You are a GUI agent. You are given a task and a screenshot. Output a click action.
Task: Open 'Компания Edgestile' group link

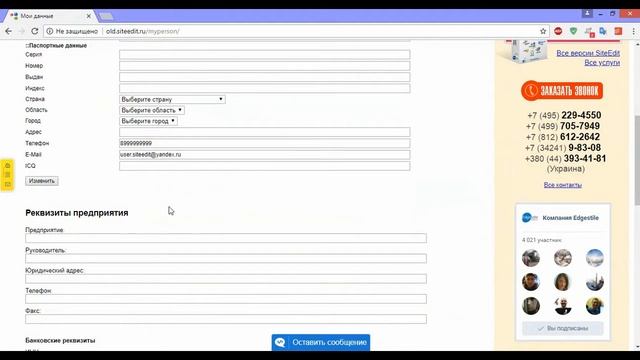coord(570,218)
